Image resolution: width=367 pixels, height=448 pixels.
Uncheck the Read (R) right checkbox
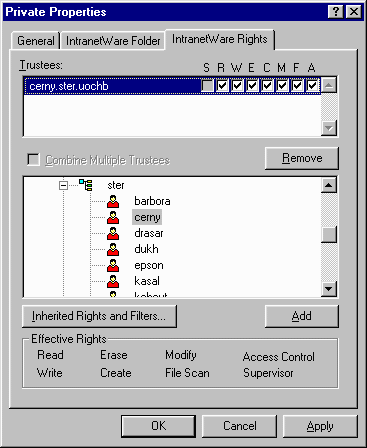(x=222, y=86)
